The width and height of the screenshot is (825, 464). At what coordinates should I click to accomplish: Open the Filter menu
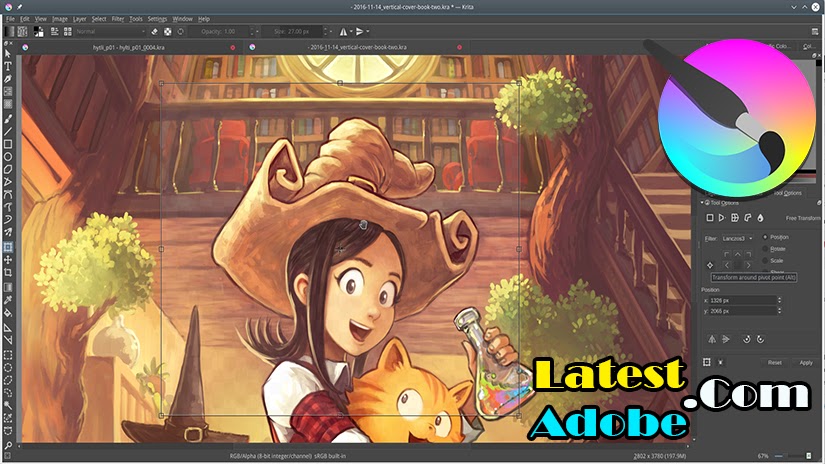click(x=117, y=19)
